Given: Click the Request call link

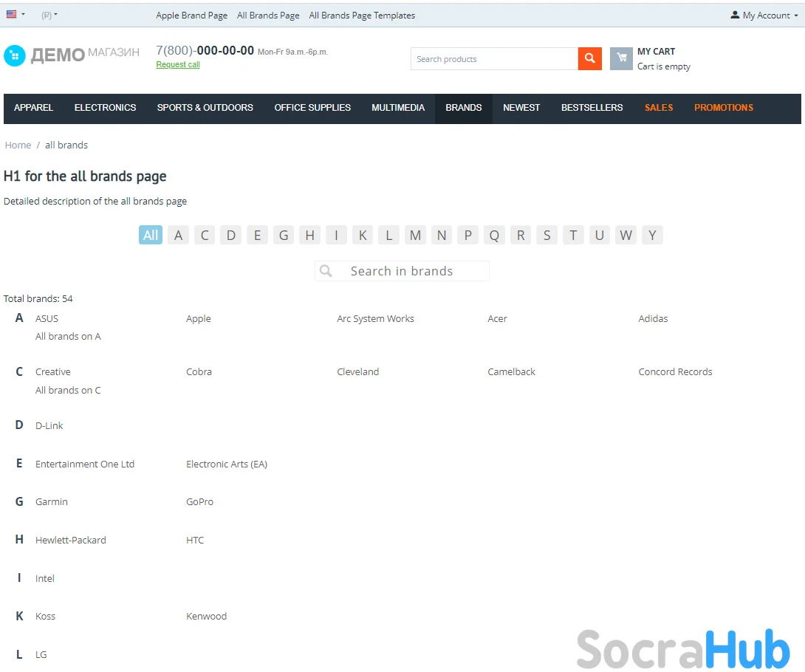Looking at the screenshot, I should (x=178, y=64).
